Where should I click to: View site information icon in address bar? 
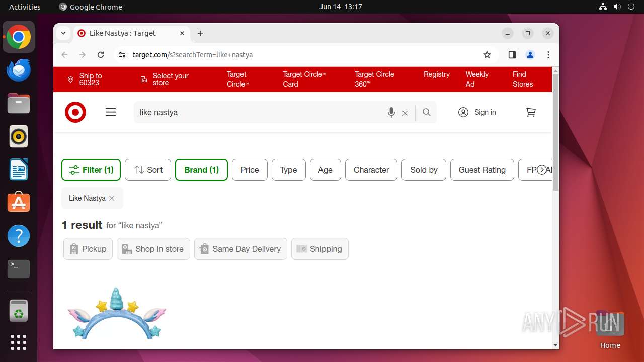pyautogui.click(x=122, y=55)
